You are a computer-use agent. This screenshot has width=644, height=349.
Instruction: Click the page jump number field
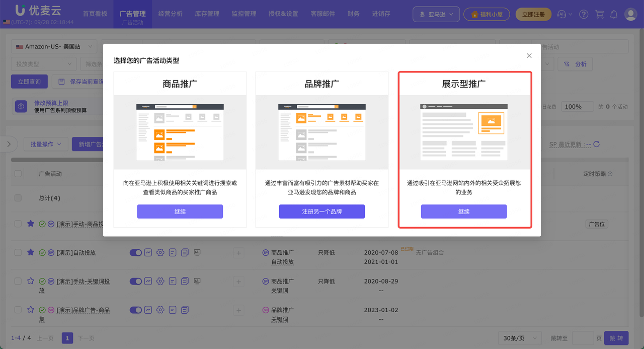coord(583,338)
